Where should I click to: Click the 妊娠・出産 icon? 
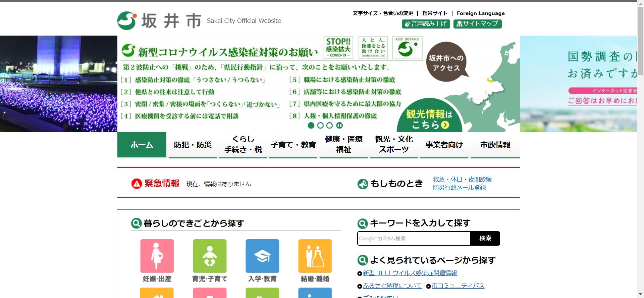[157, 256]
